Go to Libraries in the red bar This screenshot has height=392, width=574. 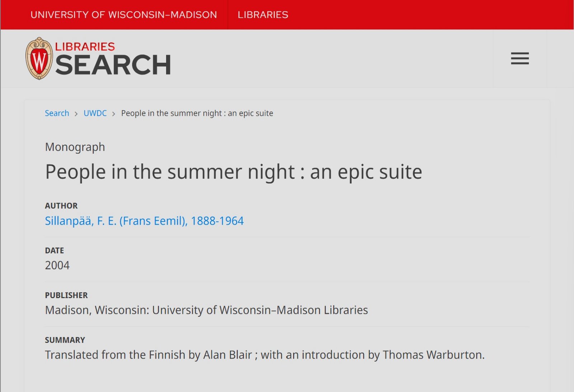pyautogui.click(x=263, y=15)
